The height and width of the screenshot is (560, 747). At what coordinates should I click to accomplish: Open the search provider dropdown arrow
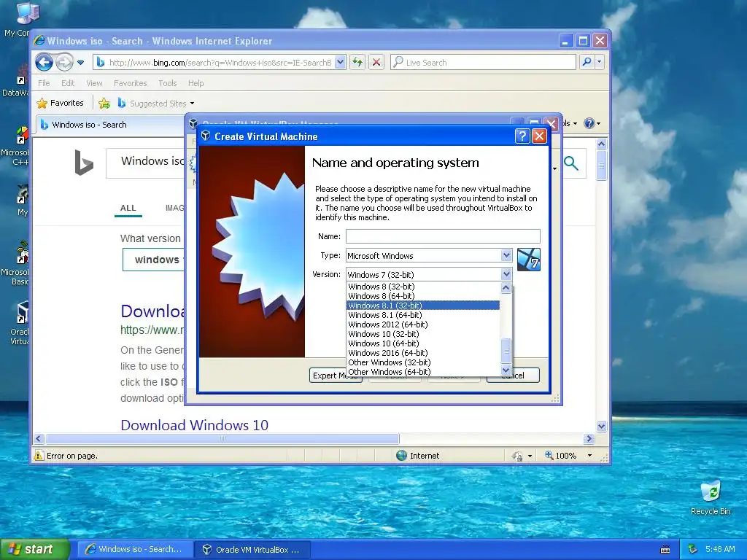[x=600, y=62]
